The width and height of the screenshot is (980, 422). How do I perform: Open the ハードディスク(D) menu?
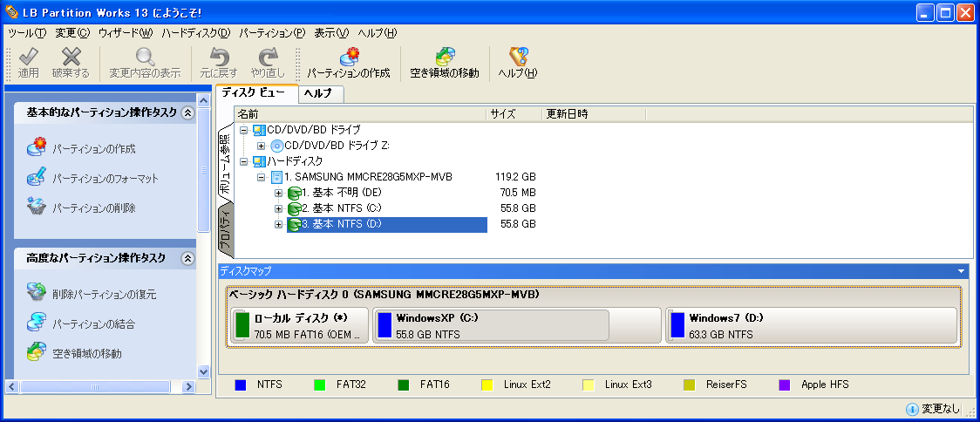pos(195,32)
